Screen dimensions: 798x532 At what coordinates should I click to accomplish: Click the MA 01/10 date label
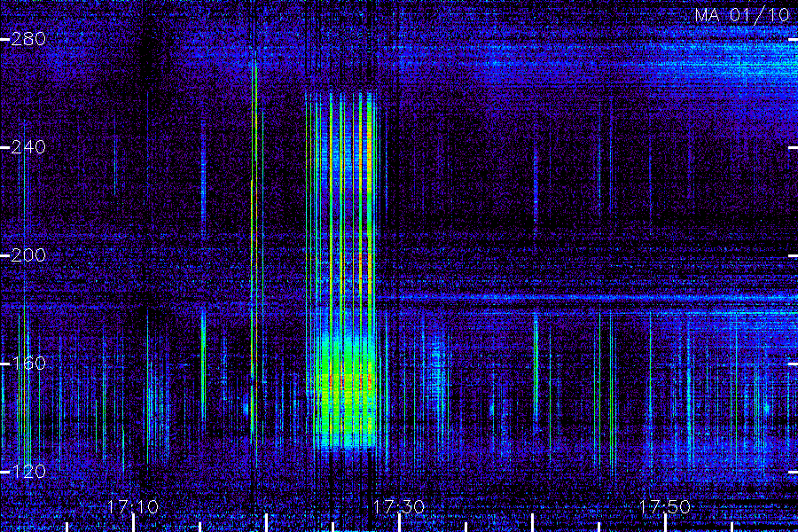pos(742,15)
